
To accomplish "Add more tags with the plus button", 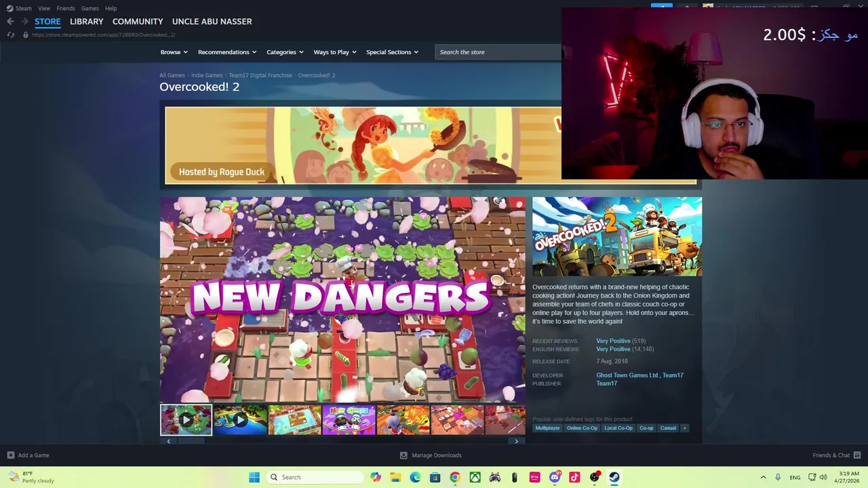I will [x=684, y=428].
